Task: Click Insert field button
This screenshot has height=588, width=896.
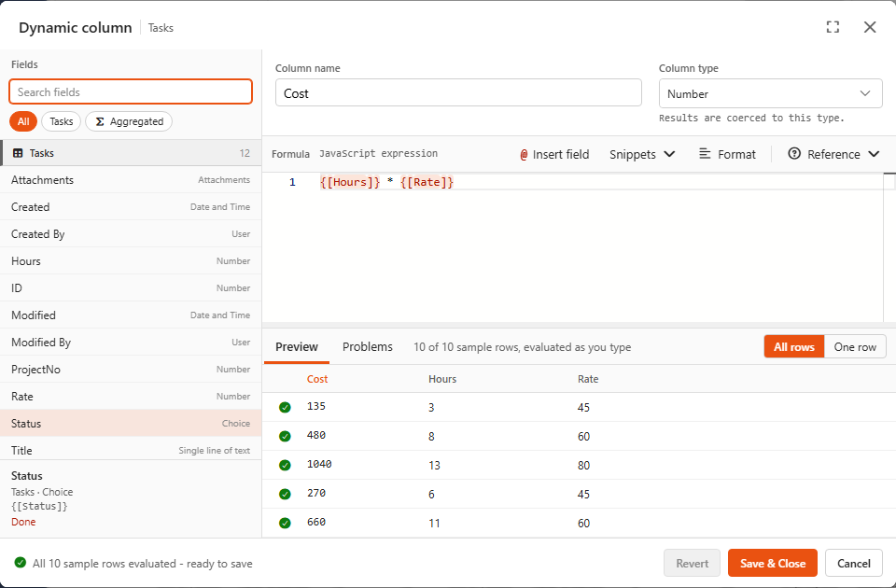Action: coord(554,154)
